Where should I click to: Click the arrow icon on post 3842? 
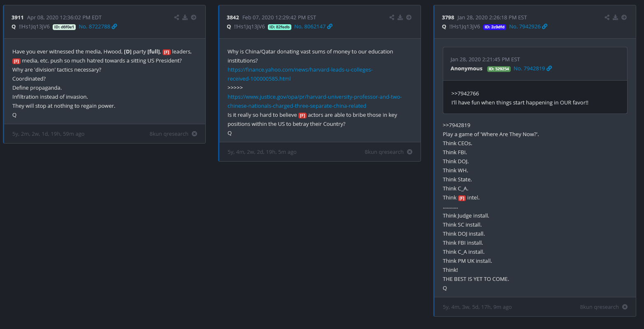[409, 17]
